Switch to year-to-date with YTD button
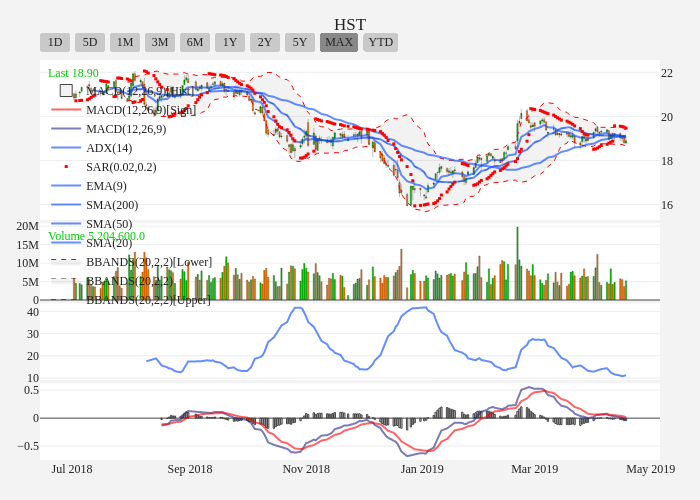The image size is (700, 500). tap(380, 42)
